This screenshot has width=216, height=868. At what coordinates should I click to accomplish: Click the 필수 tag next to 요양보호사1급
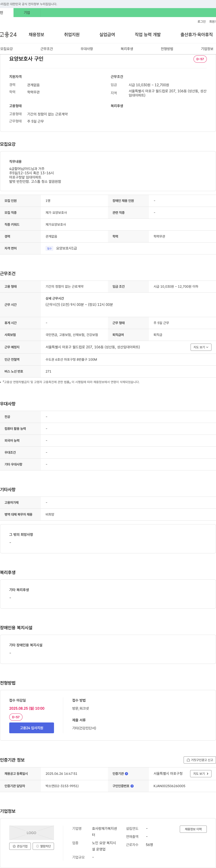coord(49,248)
